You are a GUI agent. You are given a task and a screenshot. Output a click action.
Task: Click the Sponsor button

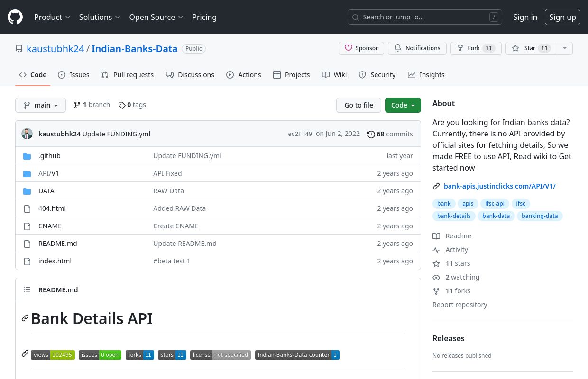pyautogui.click(x=361, y=48)
